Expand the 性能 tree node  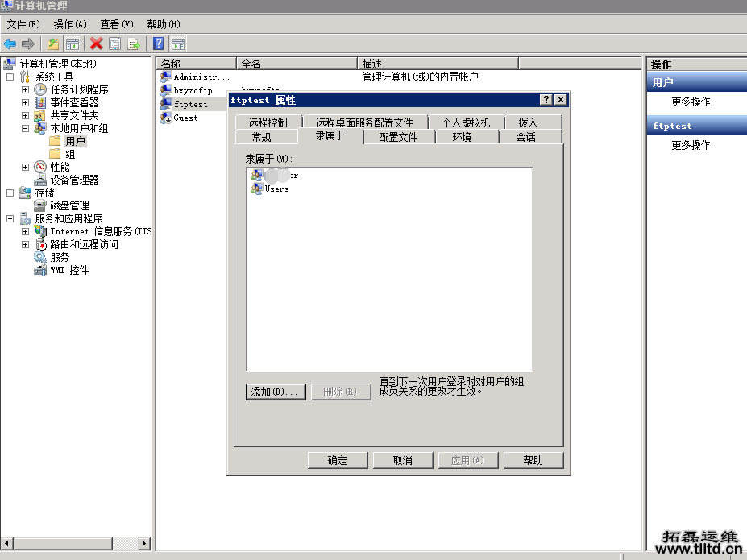[24, 167]
